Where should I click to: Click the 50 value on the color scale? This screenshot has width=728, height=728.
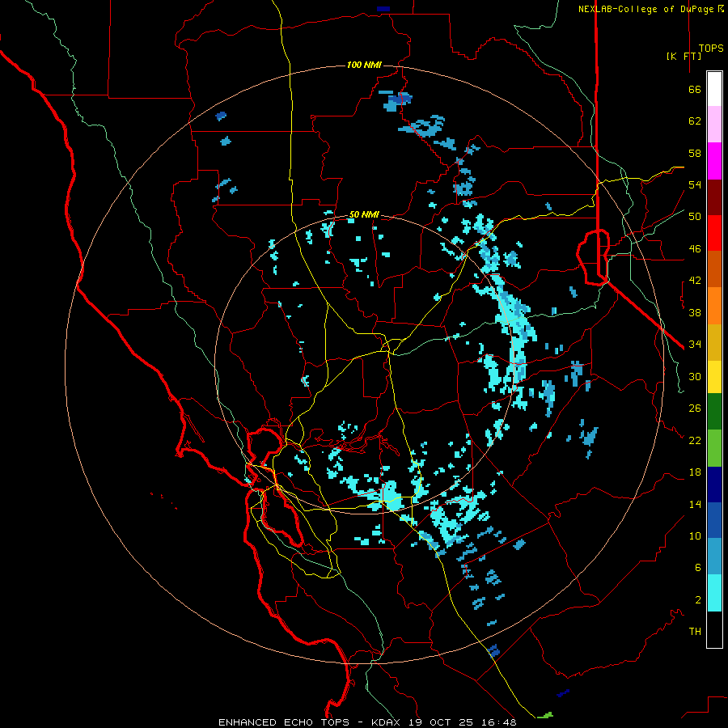click(695, 217)
